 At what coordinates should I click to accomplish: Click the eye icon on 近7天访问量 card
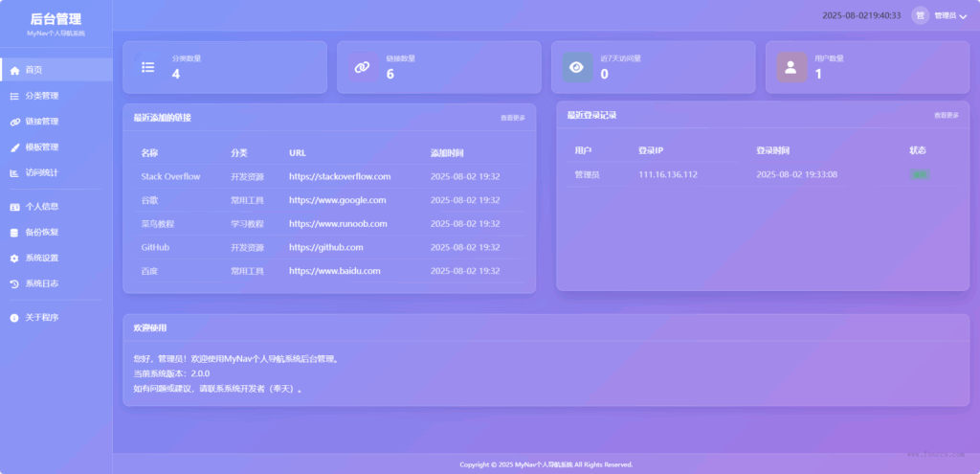click(576, 67)
